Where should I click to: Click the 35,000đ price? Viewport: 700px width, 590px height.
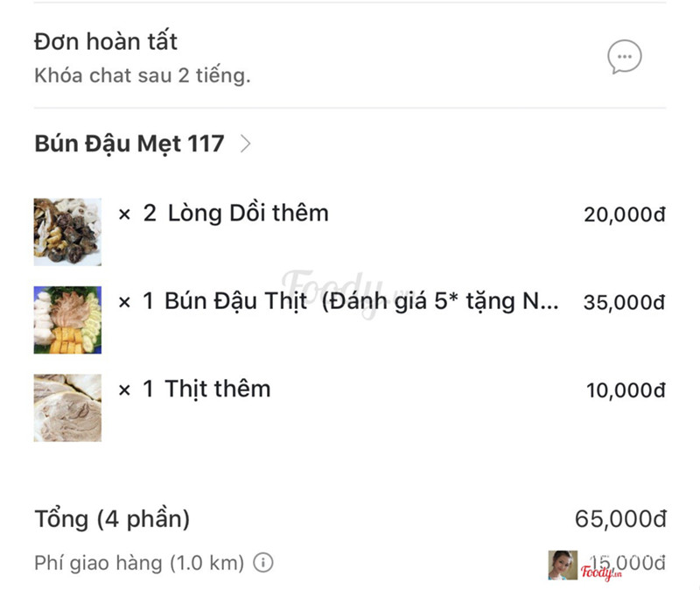click(x=625, y=303)
